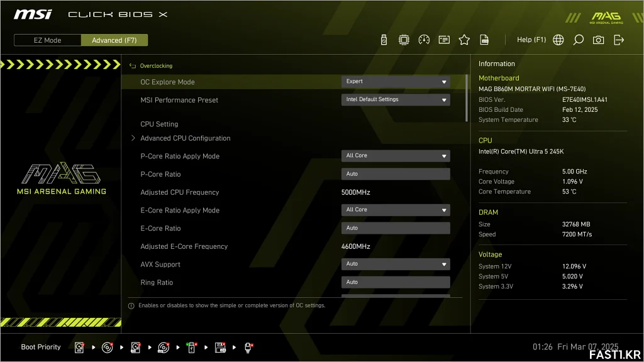Select the second boot device optical disc icon
Viewport: 644px width, 362px height.
pos(107,347)
